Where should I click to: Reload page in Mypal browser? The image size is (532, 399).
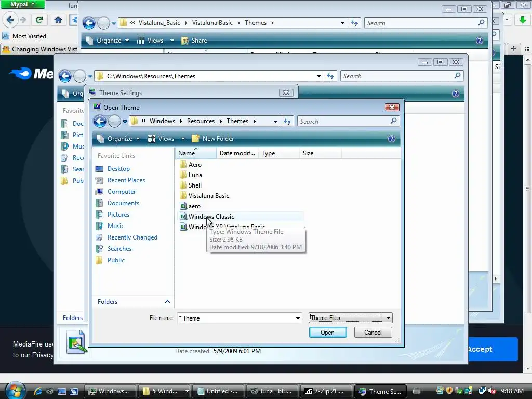coord(39,20)
